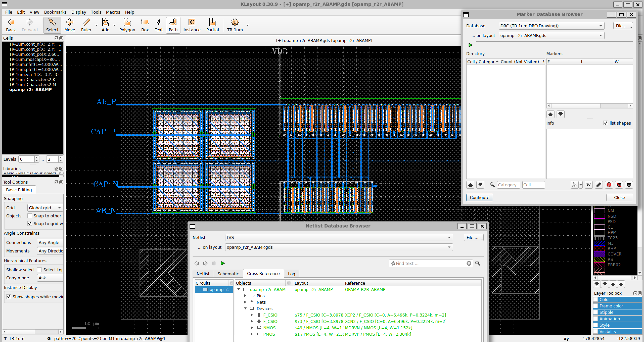Click the M3 layer color swatch
The width and height of the screenshot is (644, 342).
(x=599, y=243)
